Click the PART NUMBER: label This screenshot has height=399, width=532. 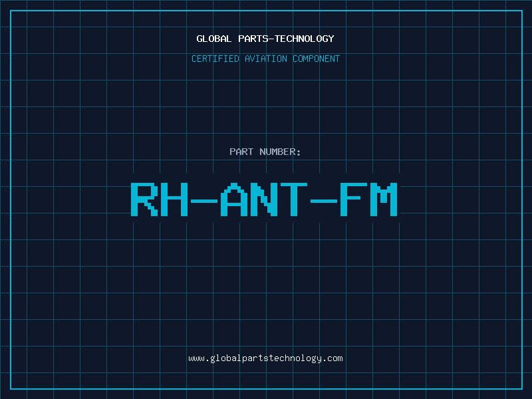pyautogui.click(x=265, y=152)
